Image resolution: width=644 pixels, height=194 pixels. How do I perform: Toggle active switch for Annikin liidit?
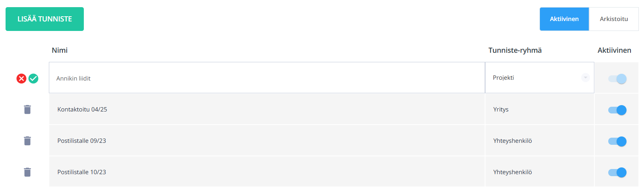(x=617, y=79)
